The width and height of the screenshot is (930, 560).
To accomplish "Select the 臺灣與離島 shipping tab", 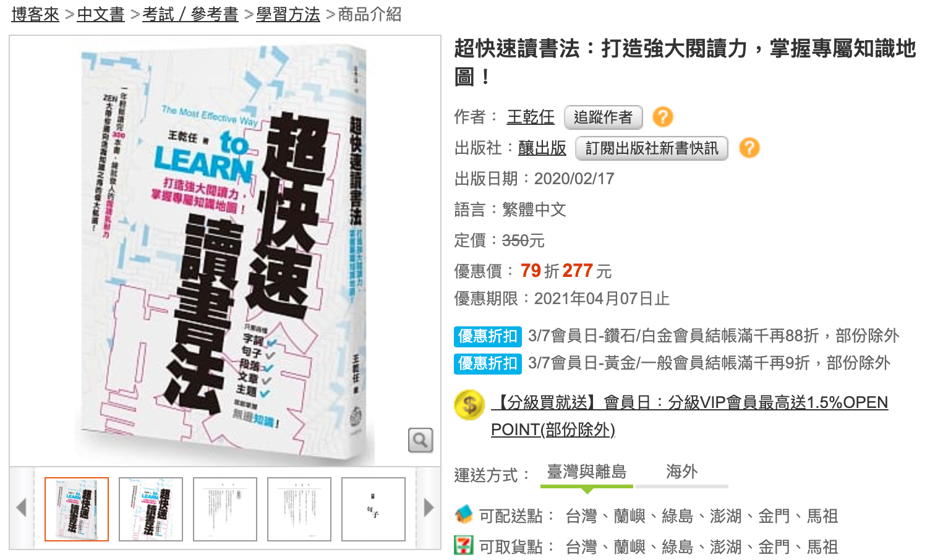I will [x=587, y=473].
